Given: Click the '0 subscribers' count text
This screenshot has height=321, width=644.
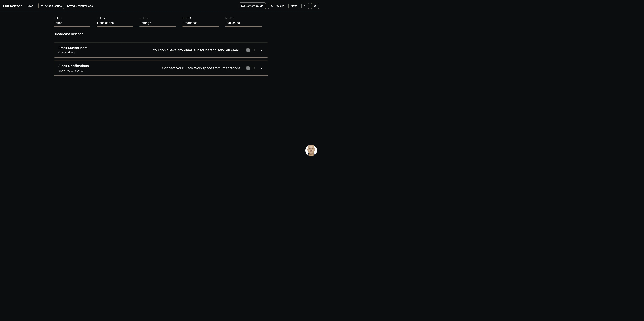Looking at the screenshot, I should pos(67,53).
